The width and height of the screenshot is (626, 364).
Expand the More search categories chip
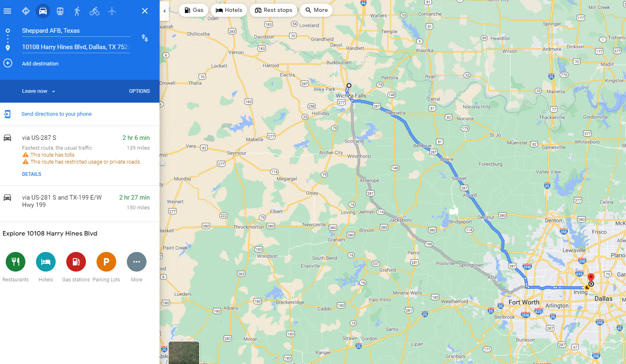tap(317, 10)
